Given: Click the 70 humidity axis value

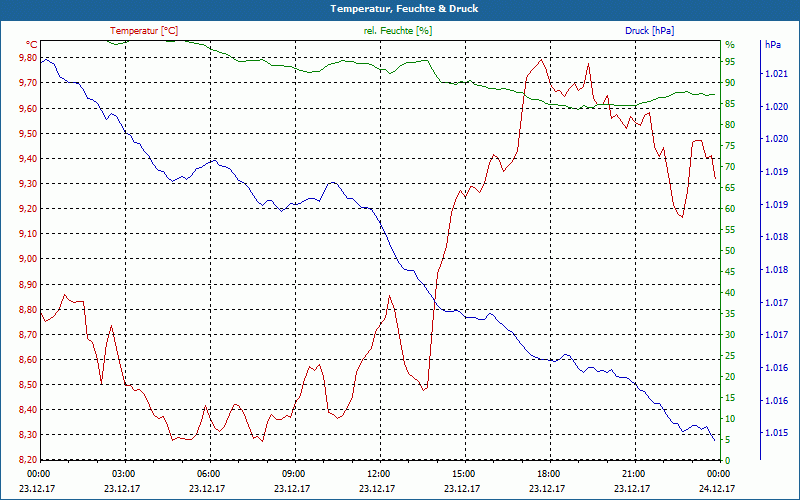Looking at the screenshot, I should [x=730, y=167].
